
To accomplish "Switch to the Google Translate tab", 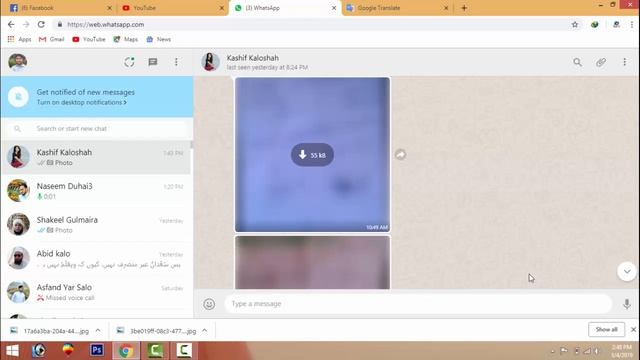I will point(396,8).
